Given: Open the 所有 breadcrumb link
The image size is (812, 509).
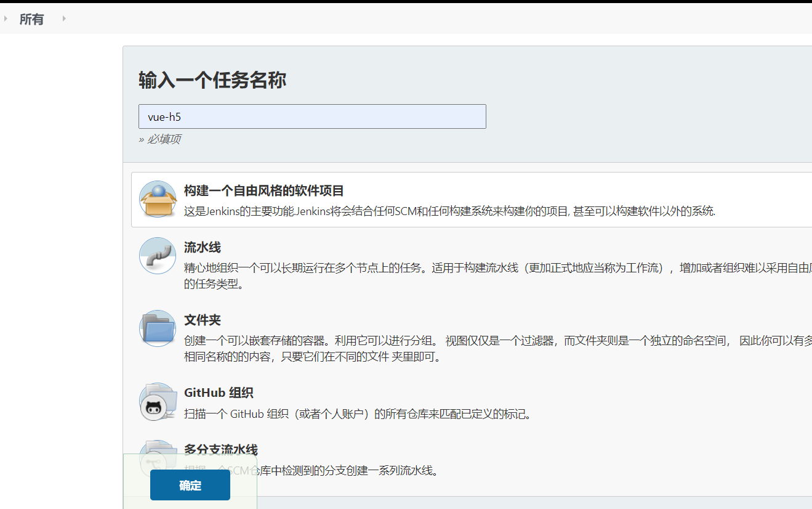Looking at the screenshot, I should click(31, 19).
